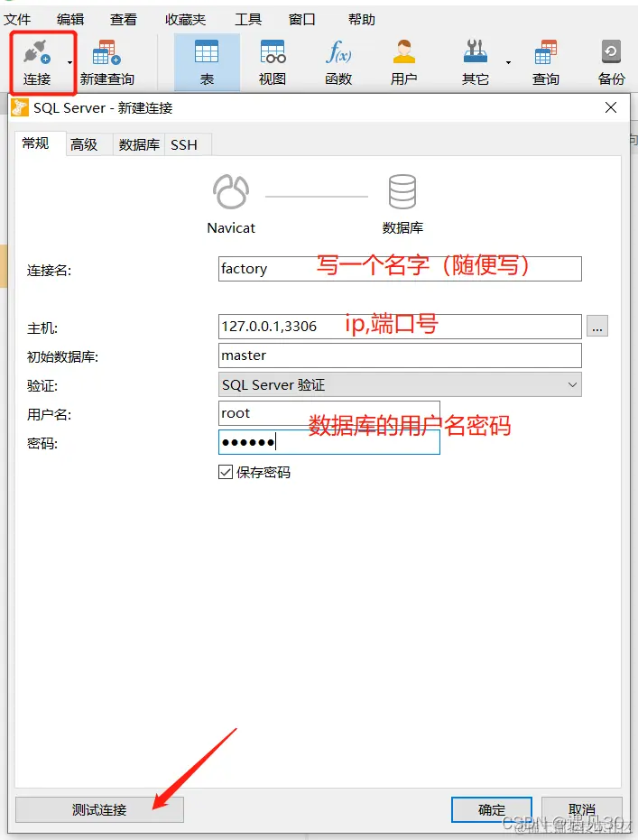Image resolution: width=638 pixels, height=840 pixels.
Task: Close the SQL Server 新建连接 dialog
Action: tap(611, 107)
